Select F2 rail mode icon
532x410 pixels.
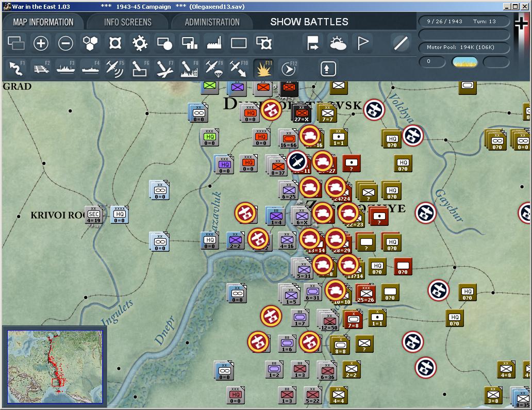point(41,68)
